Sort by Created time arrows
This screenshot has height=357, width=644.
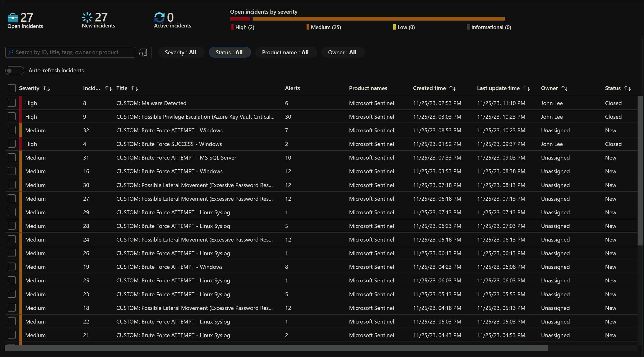[x=453, y=88]
